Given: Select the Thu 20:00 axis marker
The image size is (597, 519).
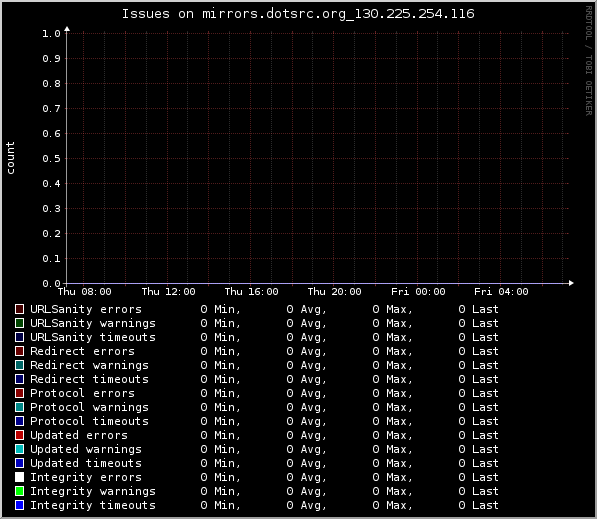Looking at the screenshot, I should [x=335, y=292].
